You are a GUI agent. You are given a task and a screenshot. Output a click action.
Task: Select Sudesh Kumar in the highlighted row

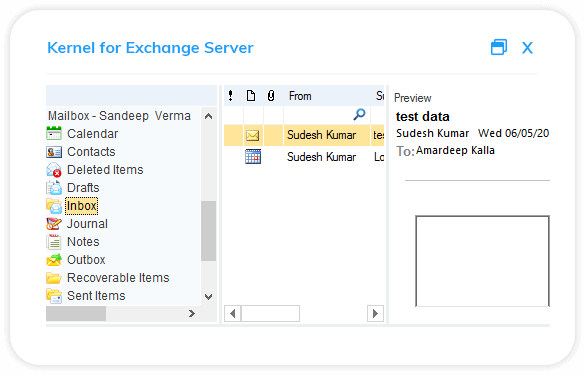(321, 135)
